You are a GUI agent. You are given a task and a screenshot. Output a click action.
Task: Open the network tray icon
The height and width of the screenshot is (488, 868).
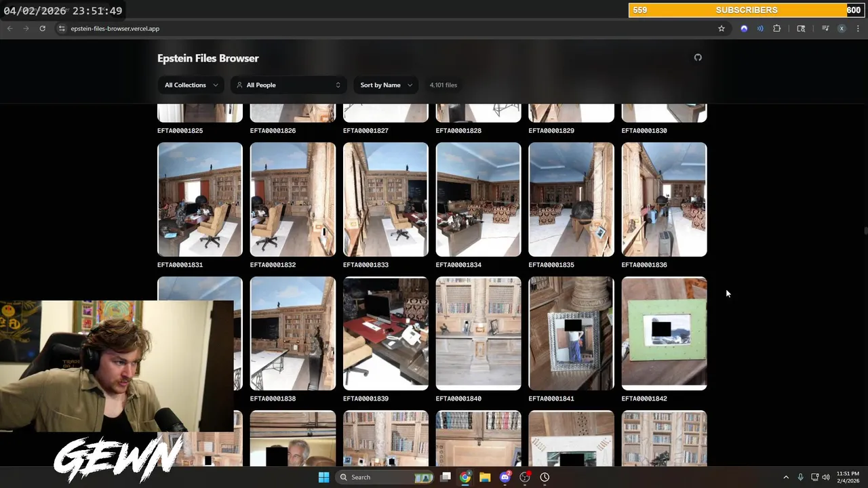(814, 477)
